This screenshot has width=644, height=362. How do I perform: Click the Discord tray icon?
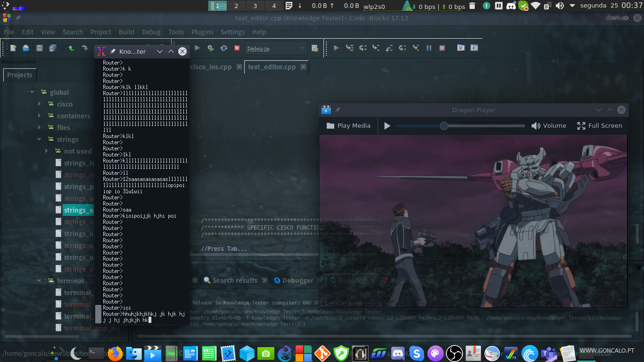[x=511, y=6]
